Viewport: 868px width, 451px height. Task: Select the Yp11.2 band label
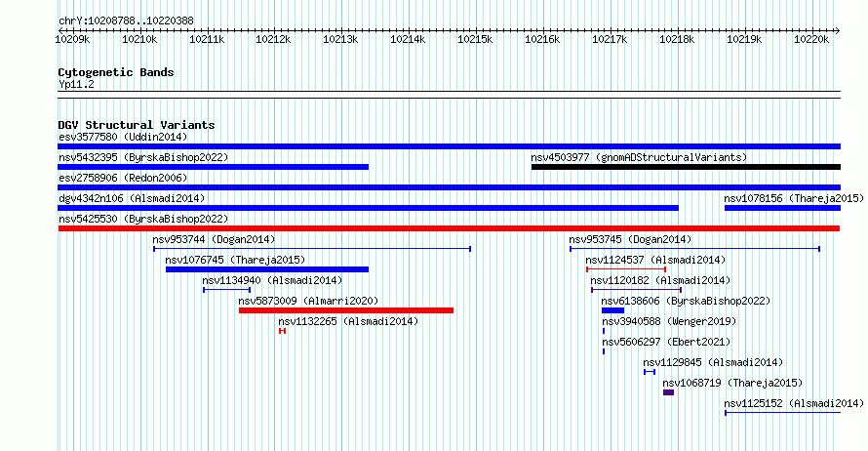click(76, 85)
